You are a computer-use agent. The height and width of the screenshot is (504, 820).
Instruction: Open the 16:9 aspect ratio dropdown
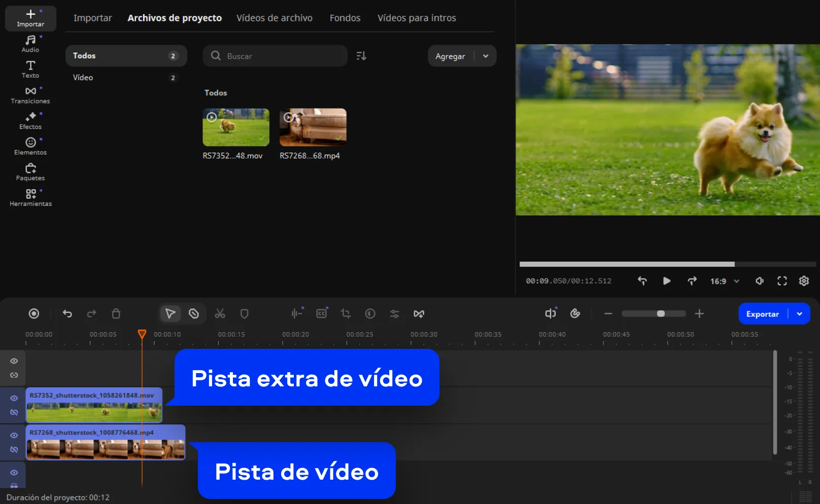click(x=725, y=281)
